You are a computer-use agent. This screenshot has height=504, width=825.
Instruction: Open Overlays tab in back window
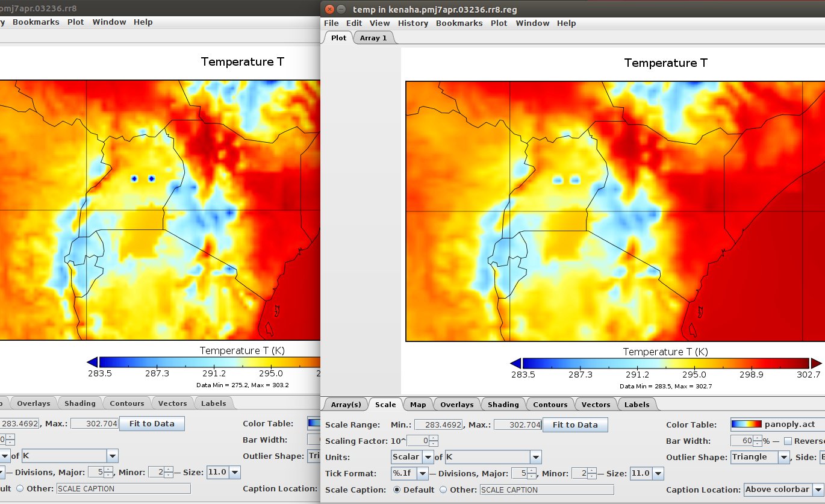34,403
